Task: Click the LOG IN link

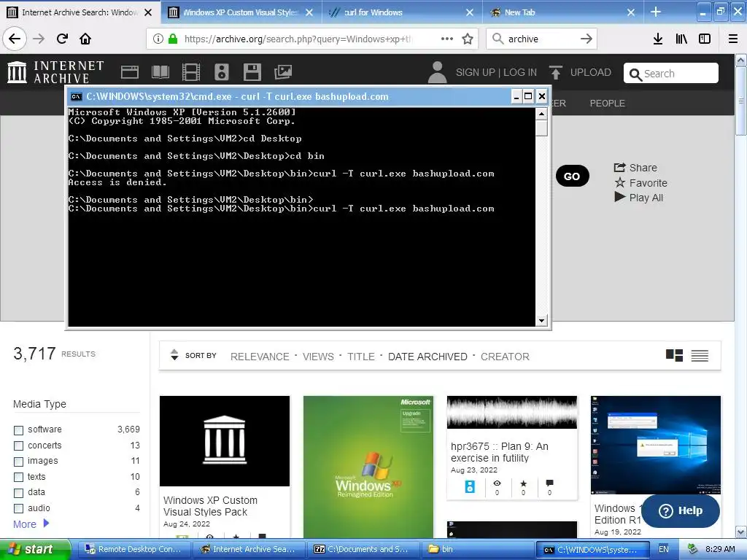Action: point(519,72)
